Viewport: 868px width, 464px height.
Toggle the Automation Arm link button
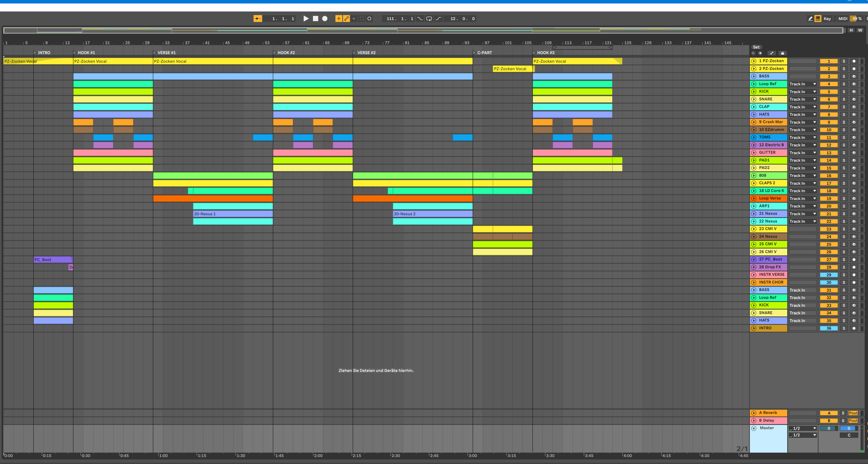point(346,18)
